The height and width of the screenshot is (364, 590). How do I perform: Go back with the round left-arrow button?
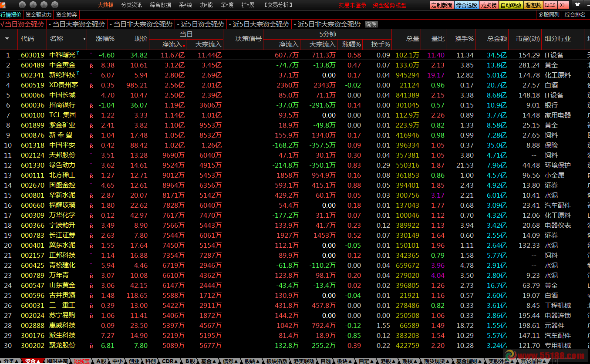click(x=33, y=5)
